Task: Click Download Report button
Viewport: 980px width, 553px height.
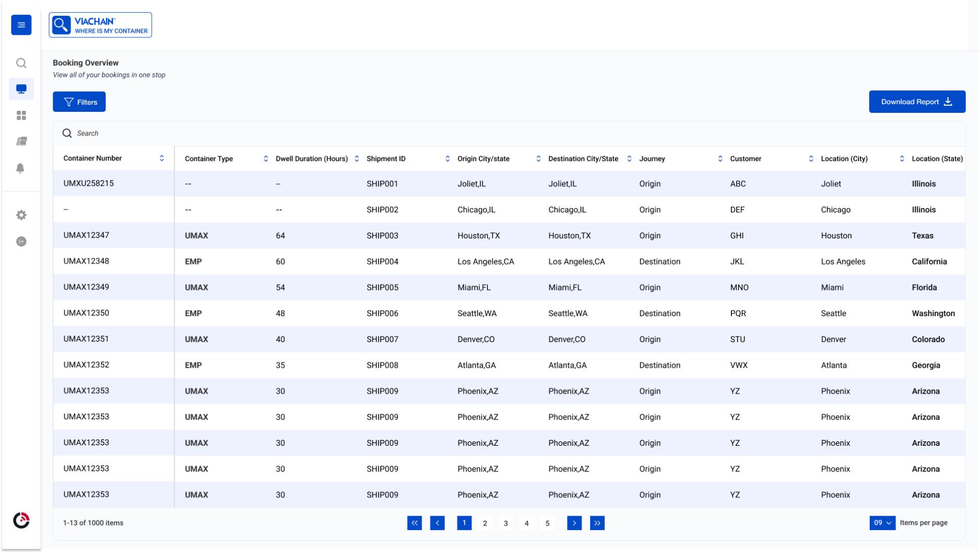Action: tap(917, 102)
